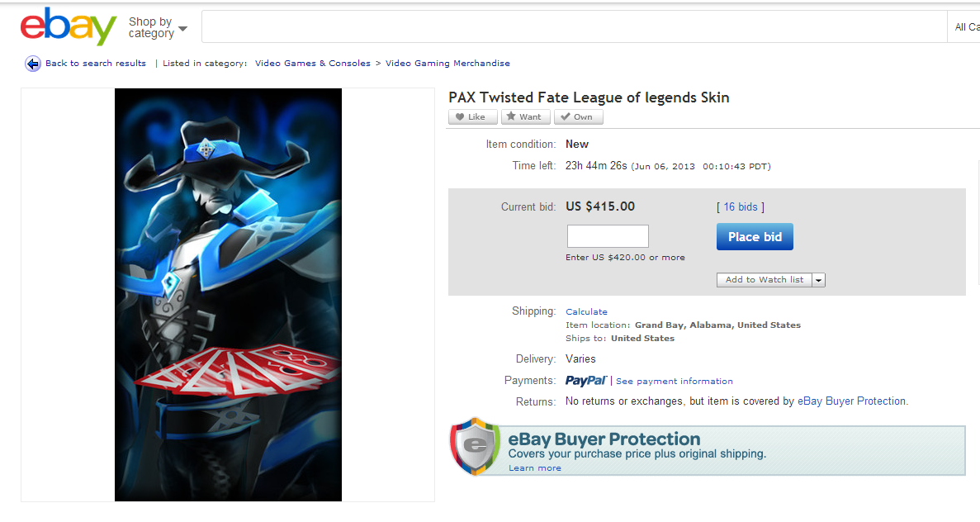This screenshot has height=522, width=980.
Task: Open the Watch list dropdown arrow
Action: (x=819, y=280)
